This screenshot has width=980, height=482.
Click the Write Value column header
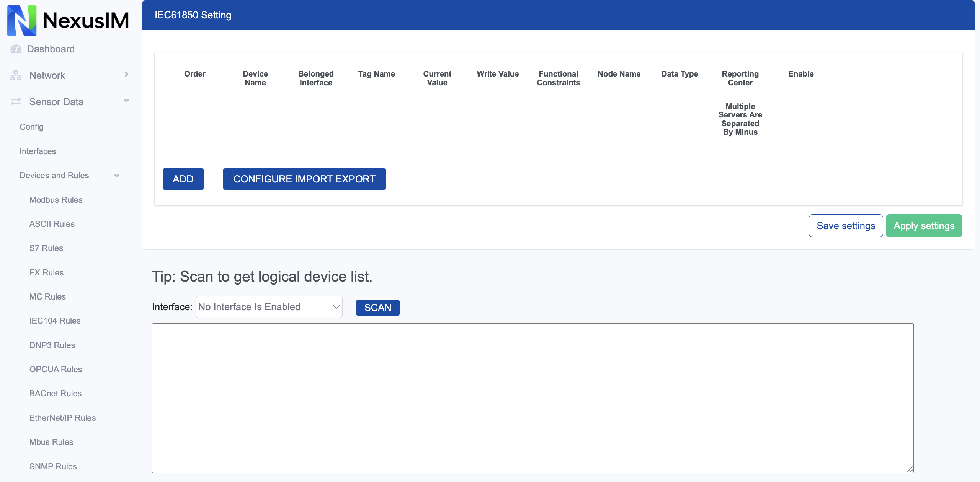coord(498,74)
